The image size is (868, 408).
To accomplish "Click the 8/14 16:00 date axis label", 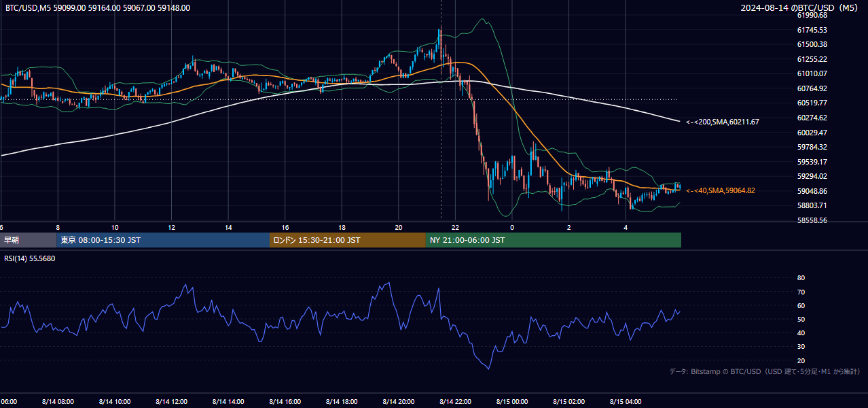I will point(285,402).
